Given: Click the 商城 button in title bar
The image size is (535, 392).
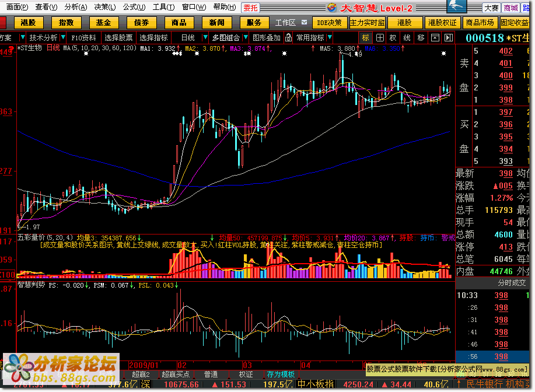Looking at the screenshot, I should pos(510,8).
